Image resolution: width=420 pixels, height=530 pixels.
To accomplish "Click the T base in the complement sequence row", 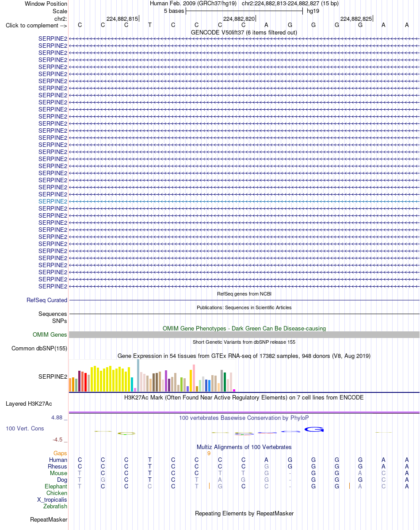I will coord(150,25).
